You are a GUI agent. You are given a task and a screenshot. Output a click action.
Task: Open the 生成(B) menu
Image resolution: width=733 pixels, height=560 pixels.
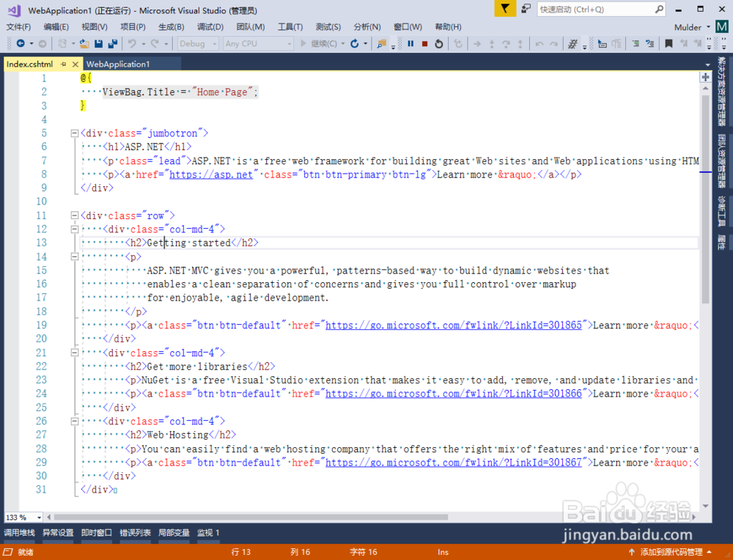171,27
